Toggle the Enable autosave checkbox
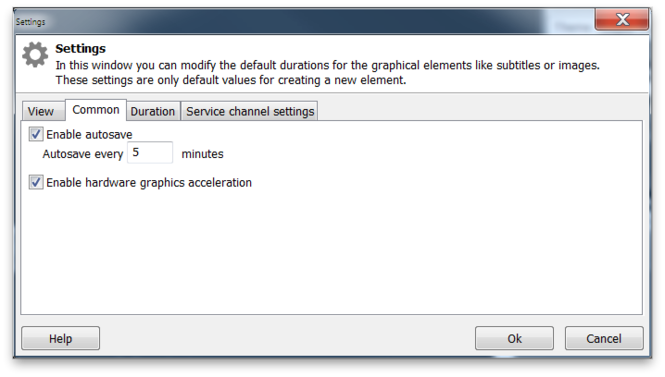The width and height of the screenshot is (665, 377). pos(36,134)
